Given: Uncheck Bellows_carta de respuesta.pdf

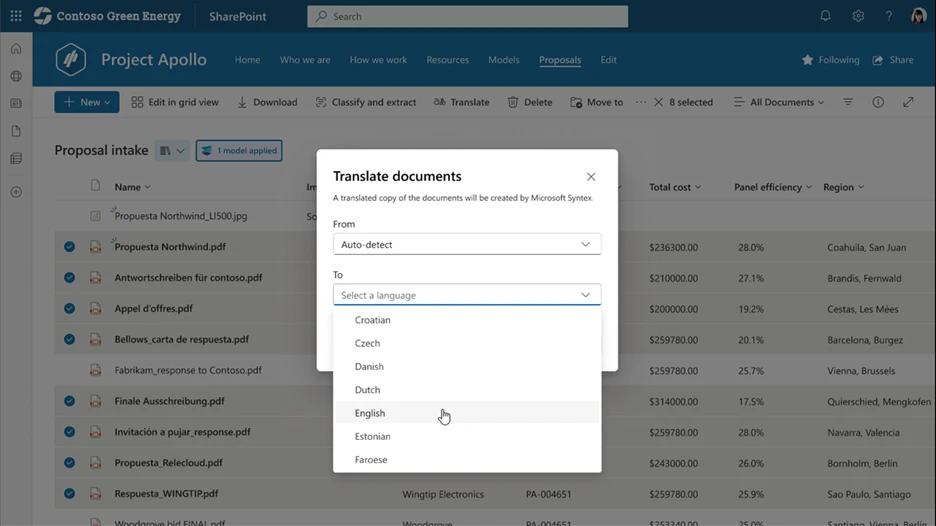Looking at the screenshot, I should tap(69, 339).
